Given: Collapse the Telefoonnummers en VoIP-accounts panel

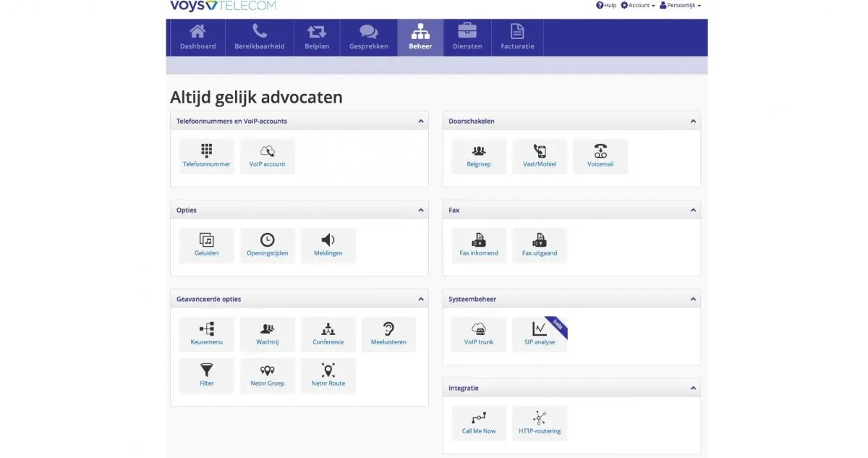Looking at the screenshot, I should (421, 122).
